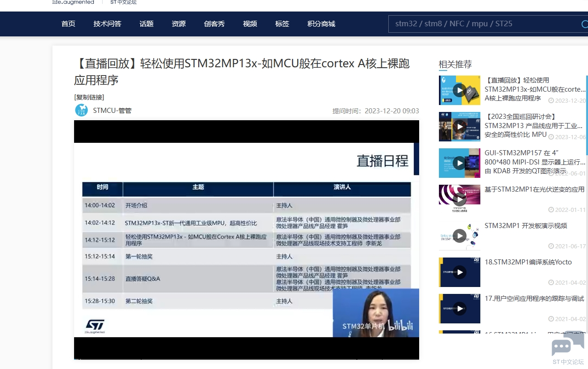Click the 2023-12-06 date on recommendation
The height and width of the screenshot is (369, 588).
[x=567, y=137]
